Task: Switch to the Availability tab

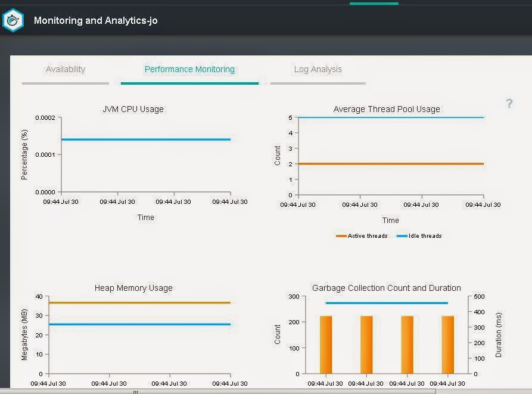Action: click(66, 69)
